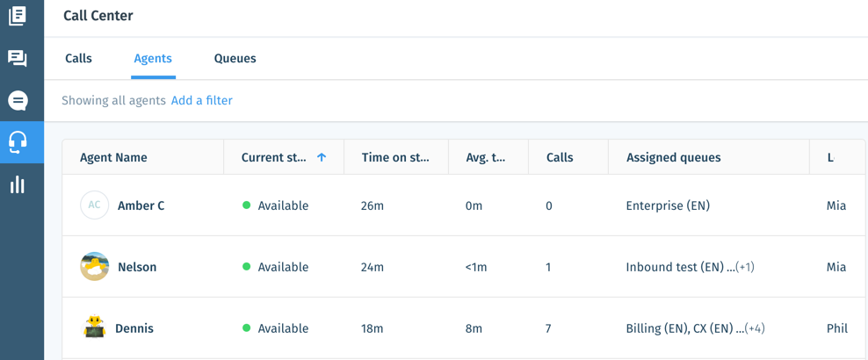The width and height of the screenshot is (868, 360).
Task: Open the analytics bar chart icon
Action: tap(18, 184)
